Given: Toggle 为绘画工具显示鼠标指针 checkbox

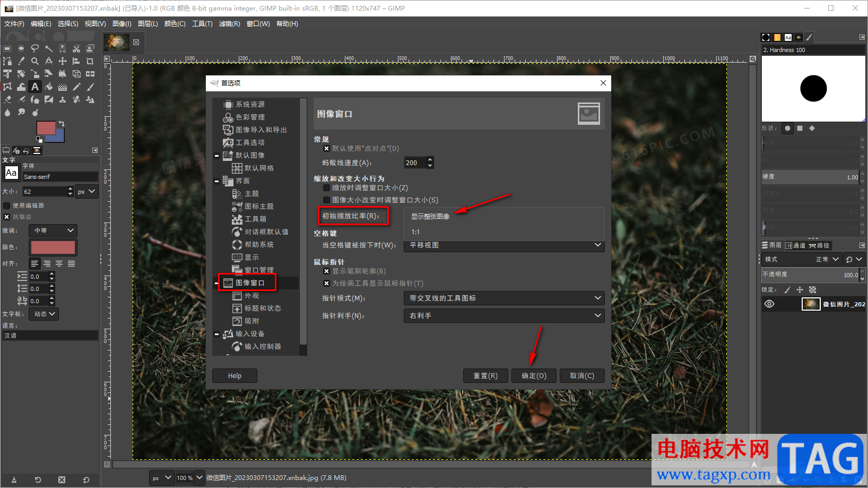Looking at the screenshot, I should [326, 284].
